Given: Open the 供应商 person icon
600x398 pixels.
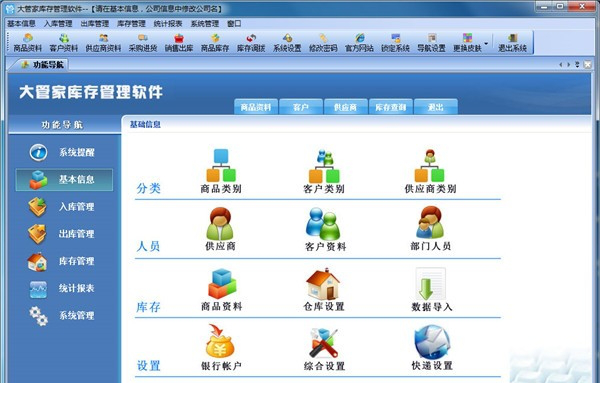Looking at the screenshot, I should click(x=220, y=229).
